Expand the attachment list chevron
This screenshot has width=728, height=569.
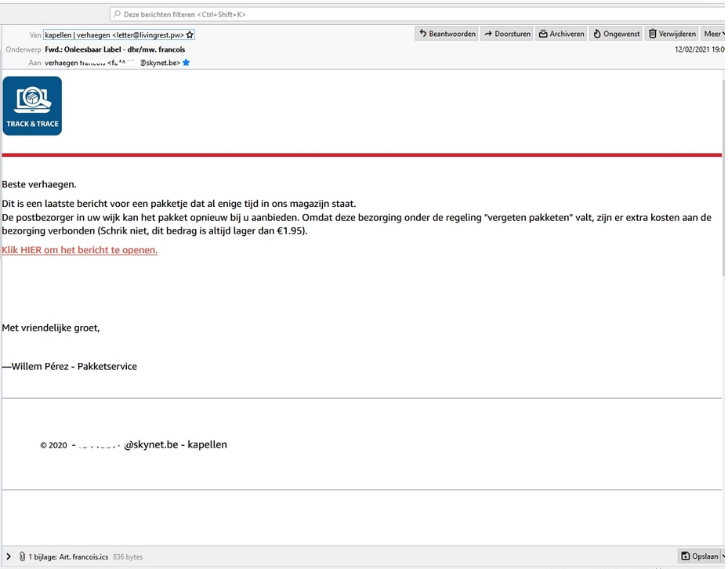(x=9, y=556)
